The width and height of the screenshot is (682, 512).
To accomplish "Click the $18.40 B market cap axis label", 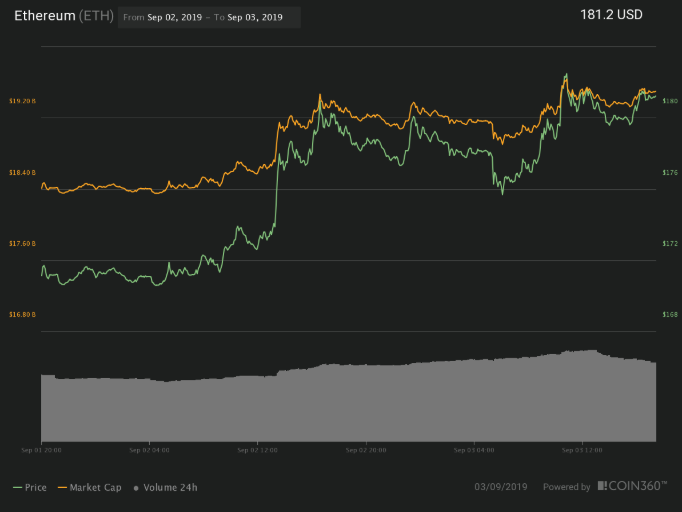I will 22,173.
